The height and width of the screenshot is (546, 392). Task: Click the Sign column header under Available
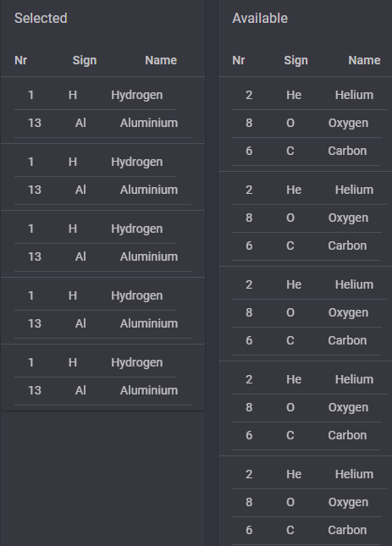coord(296,60)
